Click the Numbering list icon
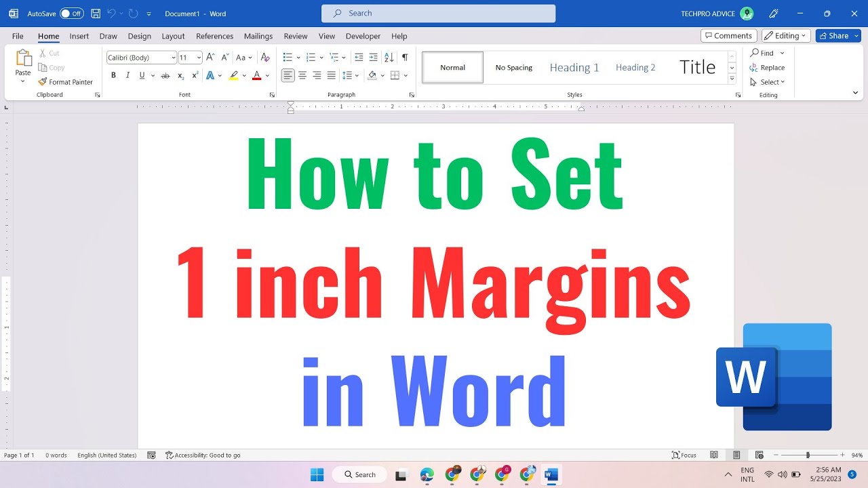868x488 pixels. [311, 58]
